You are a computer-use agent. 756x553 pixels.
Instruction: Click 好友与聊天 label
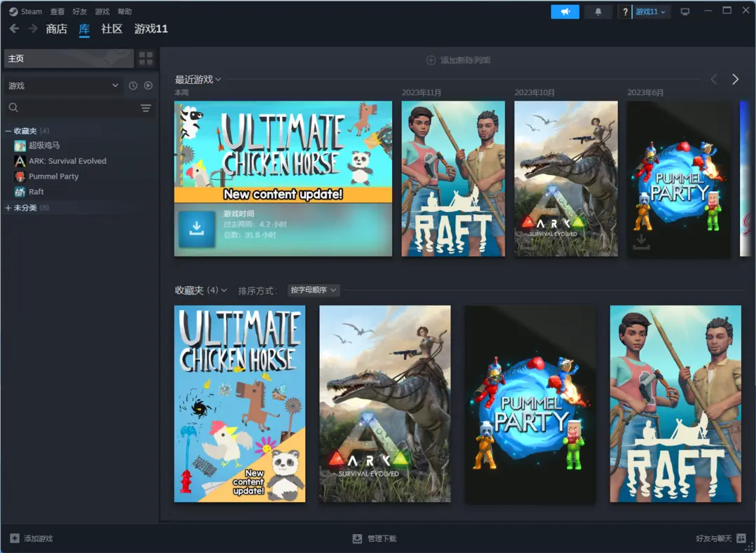point(713,538)
